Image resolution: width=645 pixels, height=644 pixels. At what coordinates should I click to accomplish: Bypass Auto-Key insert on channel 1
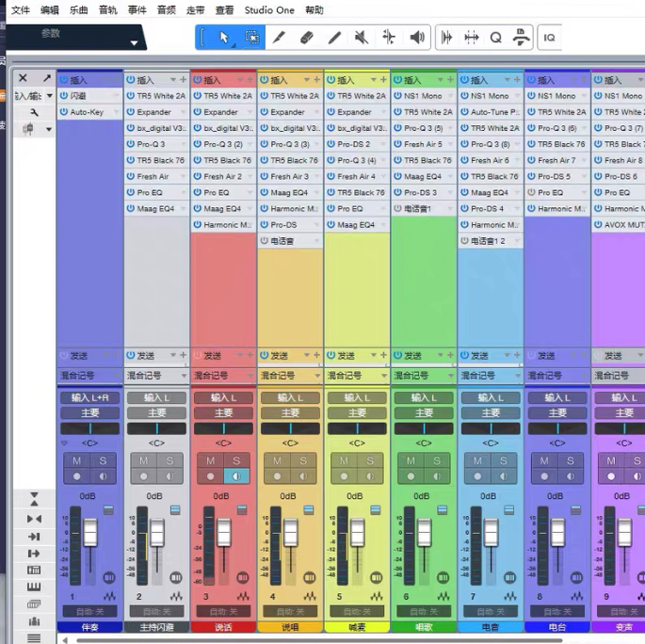click(64, 112)
